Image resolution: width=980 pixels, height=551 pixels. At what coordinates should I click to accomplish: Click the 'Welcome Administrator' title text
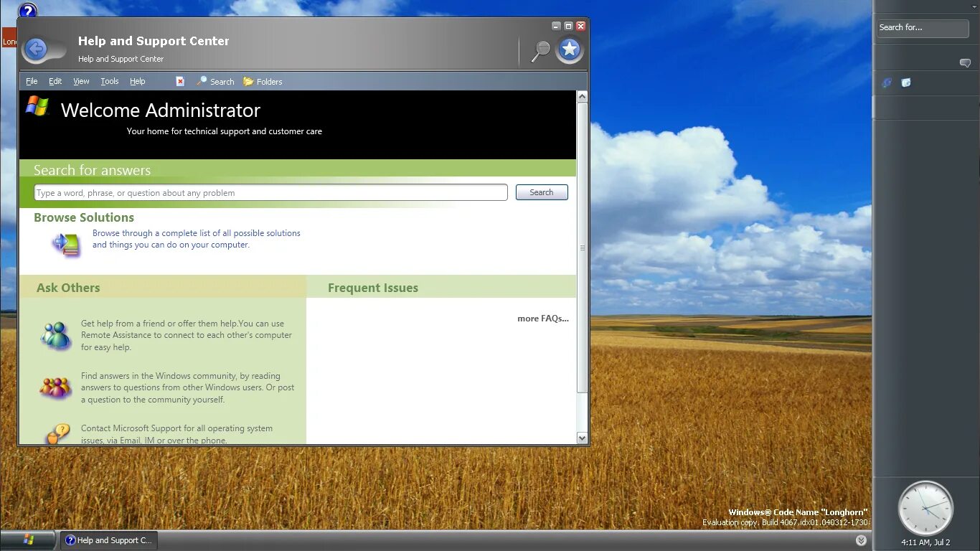161,110
